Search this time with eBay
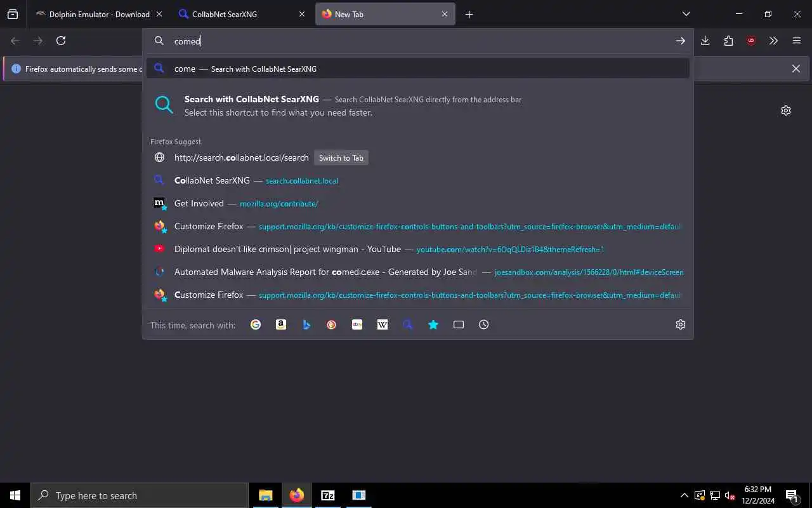812x508 pixels. (357, 324)
